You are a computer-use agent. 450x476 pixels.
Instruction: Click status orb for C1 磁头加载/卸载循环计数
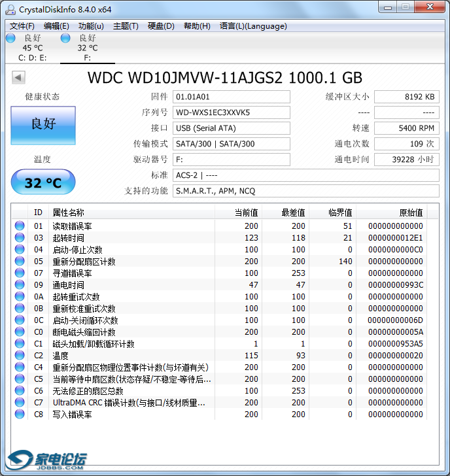pyautogui.click(x=20, y=343)
